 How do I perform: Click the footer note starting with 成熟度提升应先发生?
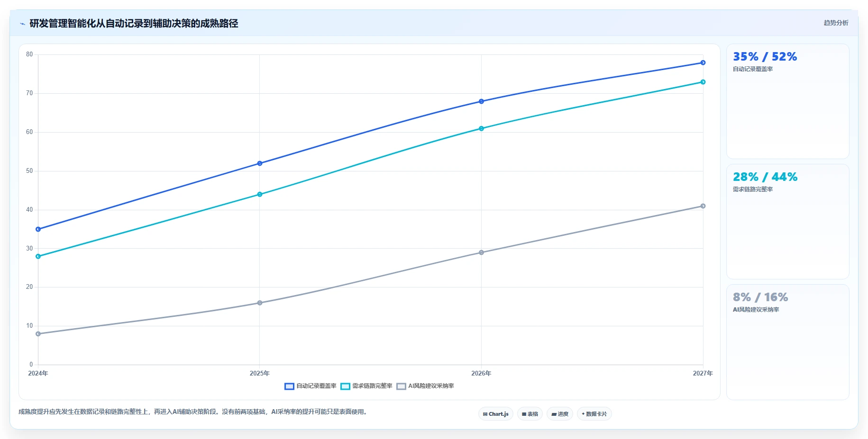coord(193,412)
